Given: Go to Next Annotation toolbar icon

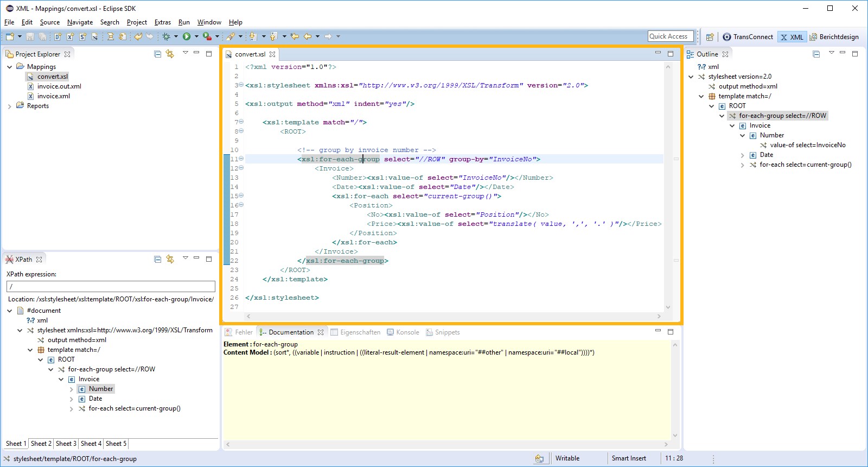Looking at the screenshot, I should (x=253, y=36).
